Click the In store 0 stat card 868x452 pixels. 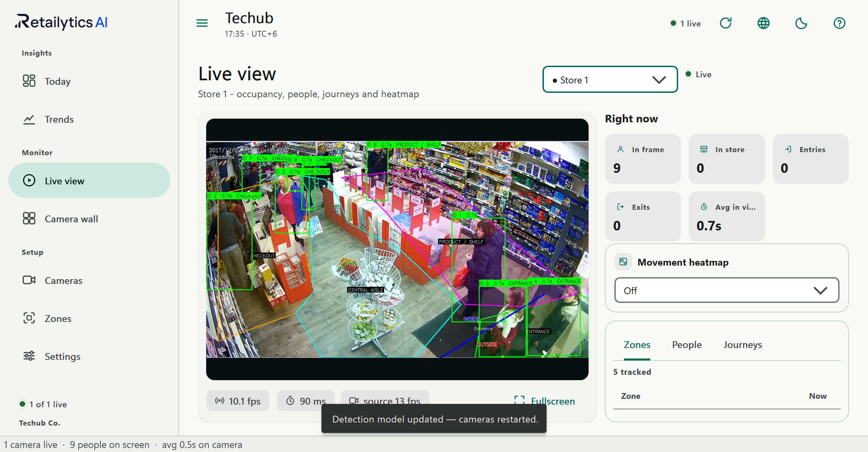[727, 159]
